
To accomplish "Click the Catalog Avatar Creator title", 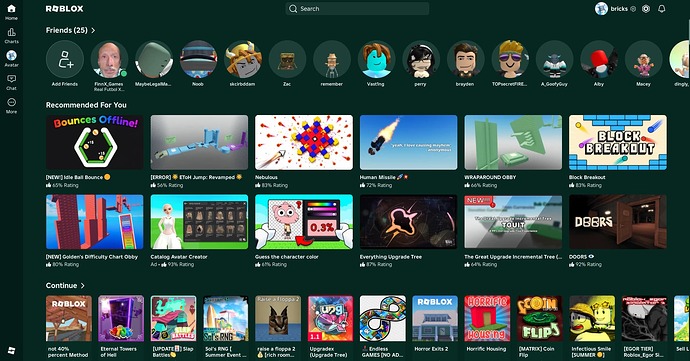I will (179, 257).
